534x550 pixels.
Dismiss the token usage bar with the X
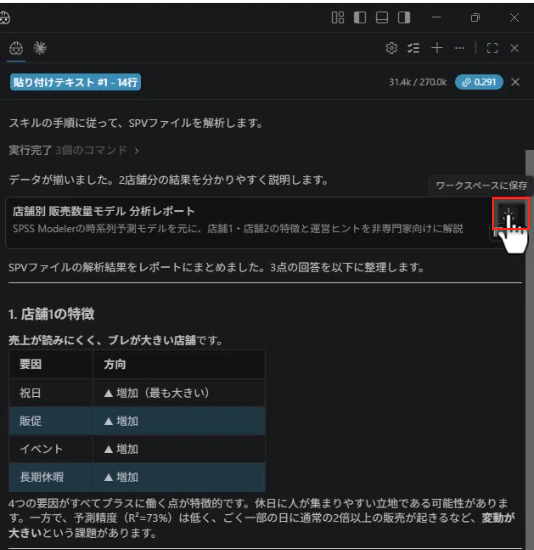[x=515, y=82]
